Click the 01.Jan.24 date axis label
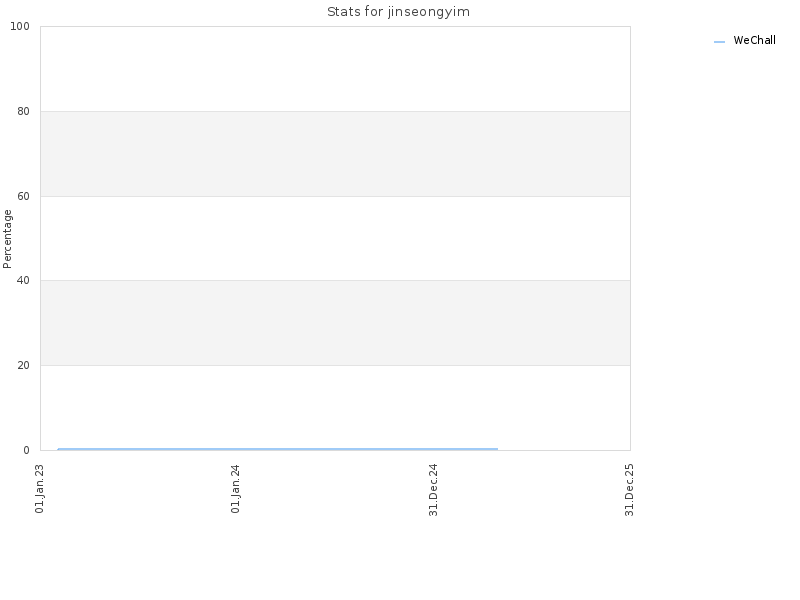800x600 pixels. click(235, 488)
